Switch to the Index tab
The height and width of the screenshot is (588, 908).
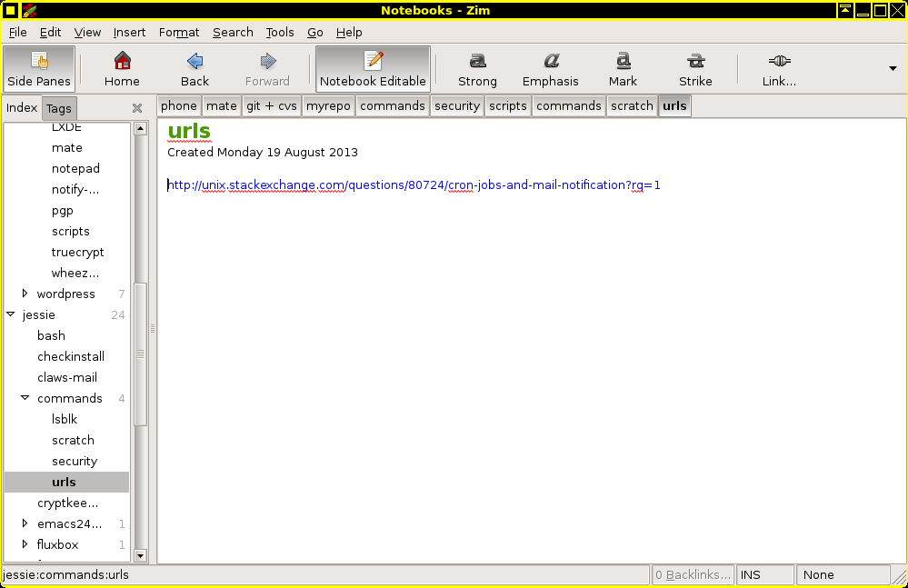click(x=22, y=107)
